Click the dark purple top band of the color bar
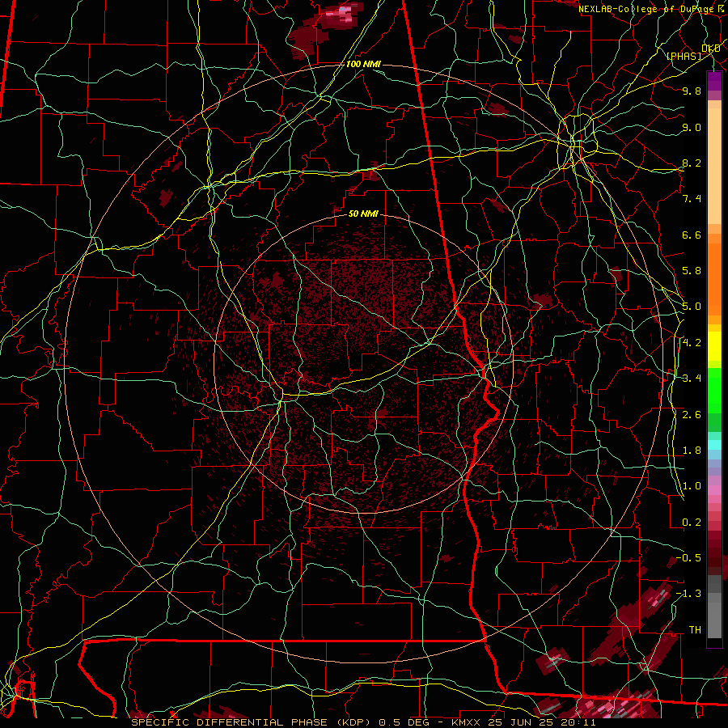The height and width of the screenshot is (728, 728). pos(714,81)
